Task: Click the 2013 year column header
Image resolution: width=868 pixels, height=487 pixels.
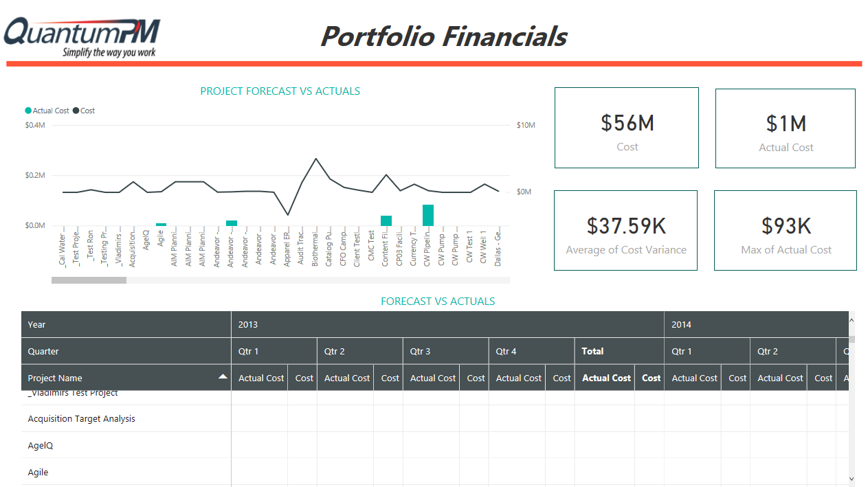Action: click(447, 324)
